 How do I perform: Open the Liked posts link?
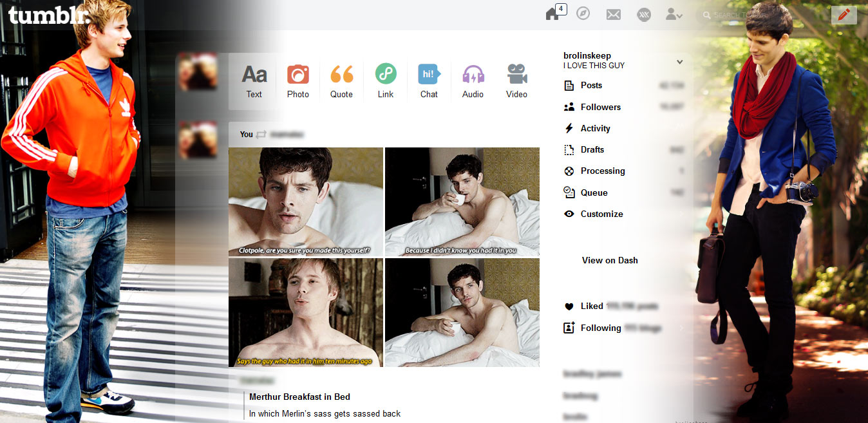[x=619, y=306]
